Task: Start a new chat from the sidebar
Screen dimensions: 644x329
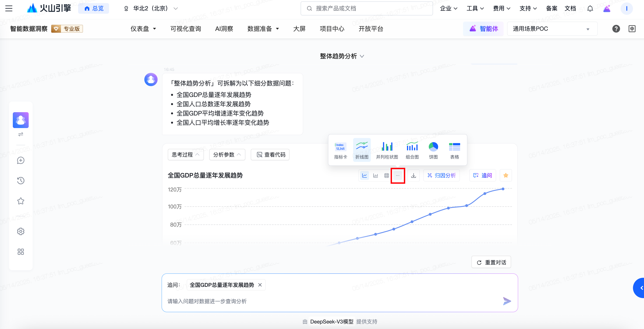Action: (x=21, y=160)
